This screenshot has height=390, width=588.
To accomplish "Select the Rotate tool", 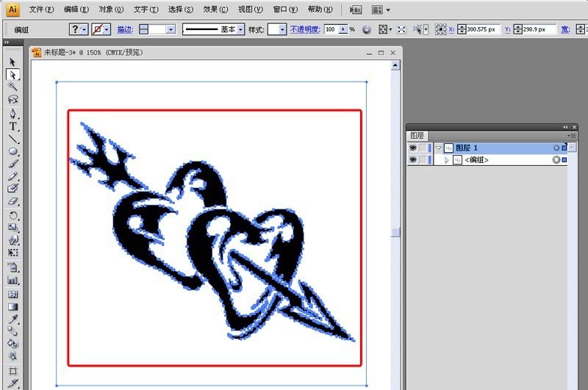I will click(x=12, y=215).
